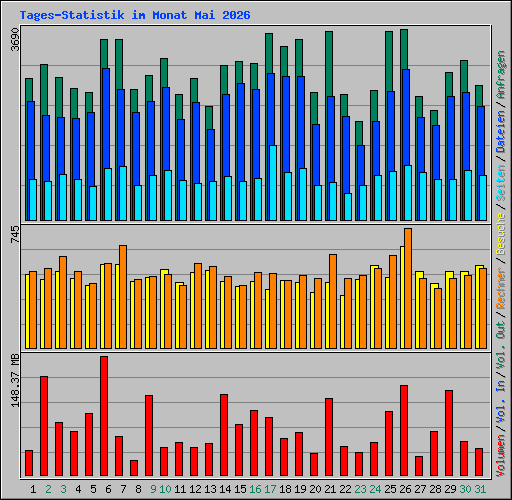This screenshot has width=512, height=500.
Task: Click the 148.37 MB axis label
Action: click(x=15, y=380)
